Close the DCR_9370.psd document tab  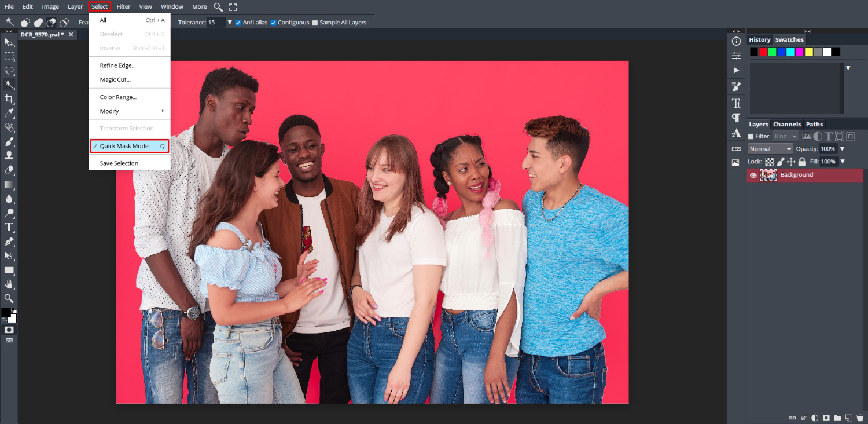tap(71, 35)
